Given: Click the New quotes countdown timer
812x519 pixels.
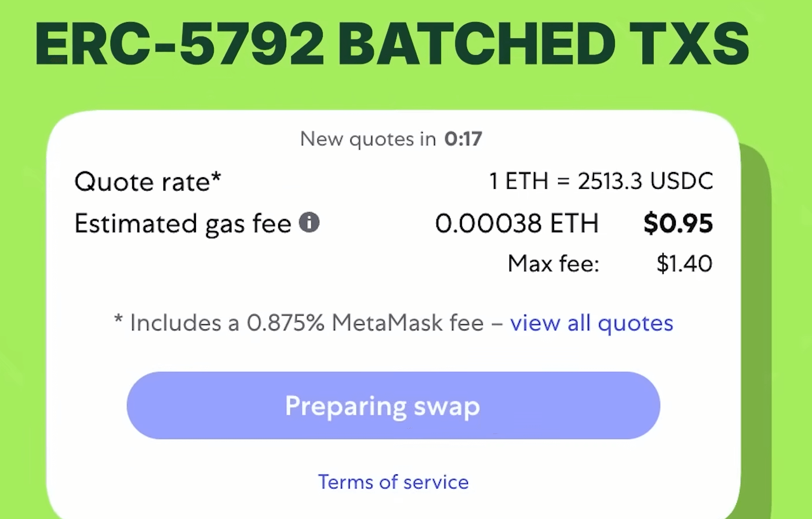Looking at the screenshot, I should tap(391, 139).
